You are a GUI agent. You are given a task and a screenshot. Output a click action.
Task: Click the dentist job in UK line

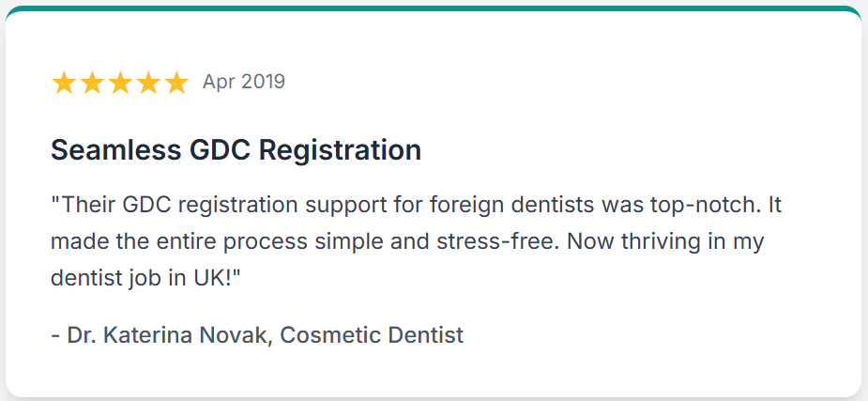(146, 279)
